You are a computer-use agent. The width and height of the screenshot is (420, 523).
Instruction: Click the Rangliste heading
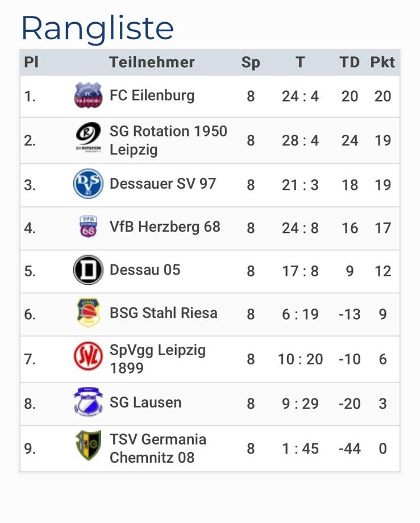pos(97,28)
